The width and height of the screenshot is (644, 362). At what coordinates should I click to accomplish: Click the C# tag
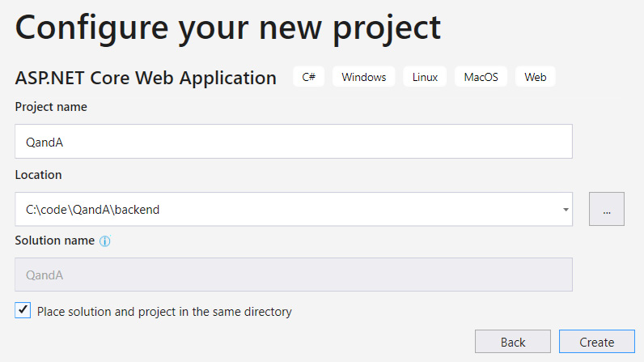pos(309,77)
